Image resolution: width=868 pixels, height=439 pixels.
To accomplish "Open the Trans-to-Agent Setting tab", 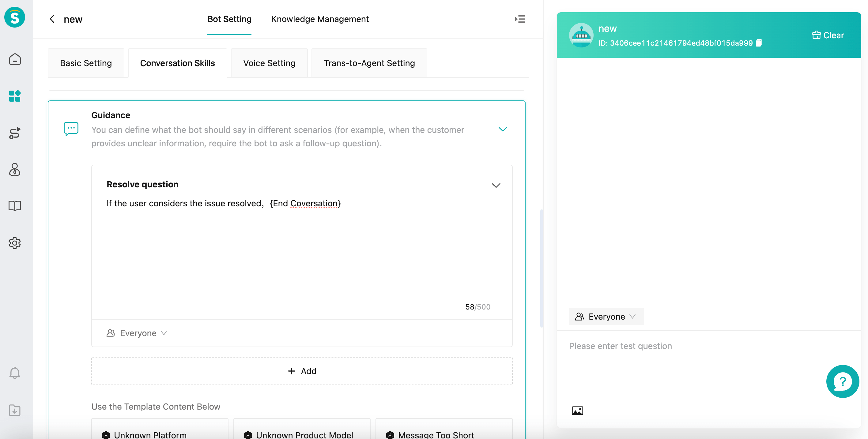I will point(369,63).
